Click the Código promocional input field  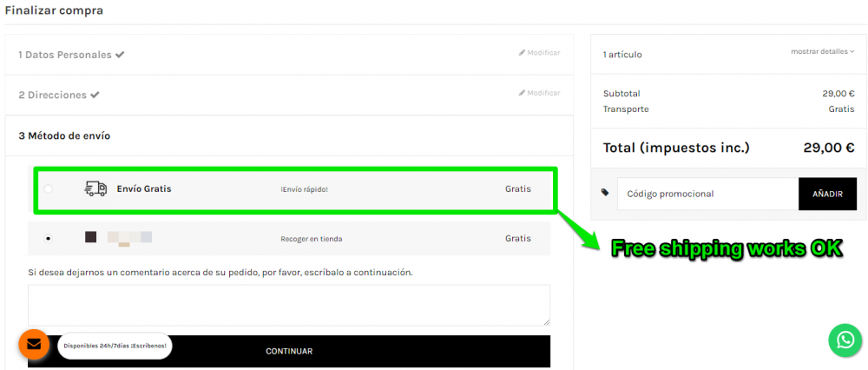click(x=707, y=194)
